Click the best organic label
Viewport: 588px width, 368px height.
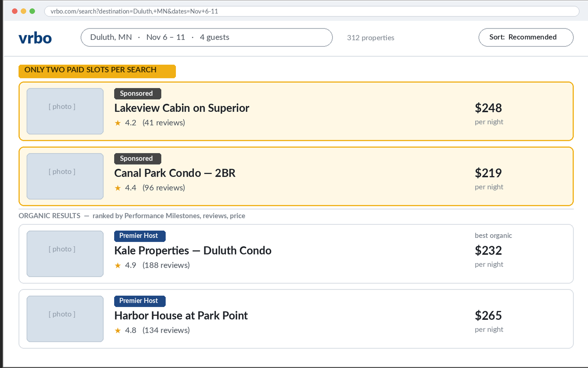(493, 235)
